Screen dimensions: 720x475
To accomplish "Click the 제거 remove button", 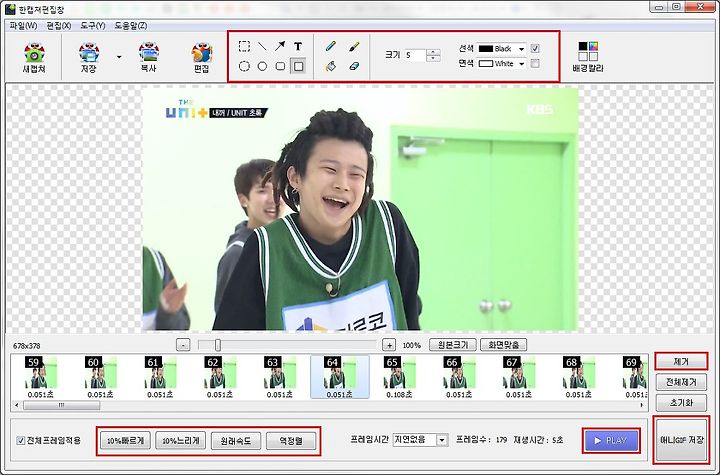I will [x=681, y=362].
